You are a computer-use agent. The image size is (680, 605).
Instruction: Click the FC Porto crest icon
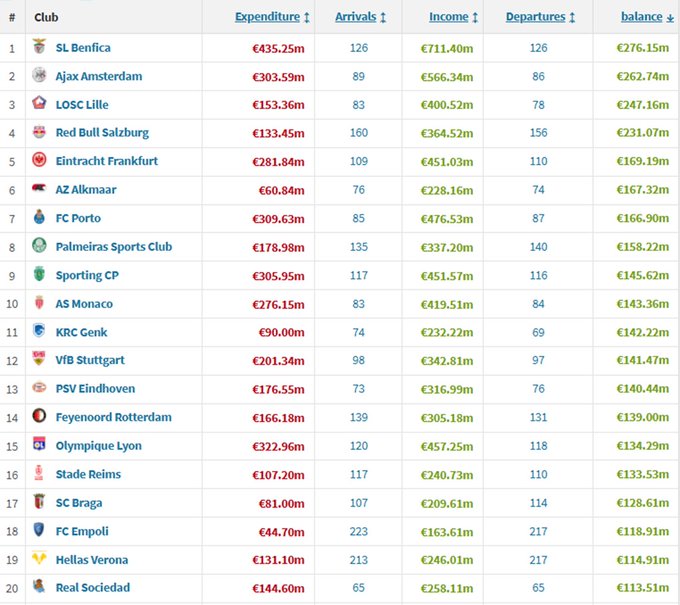click(x=39, y=218)
